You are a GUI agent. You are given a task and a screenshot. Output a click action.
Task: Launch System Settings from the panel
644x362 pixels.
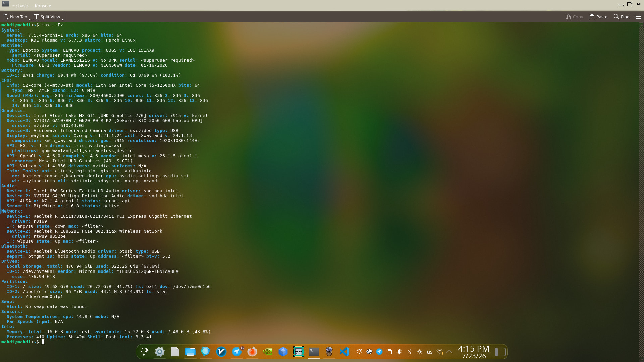(160, 352)
